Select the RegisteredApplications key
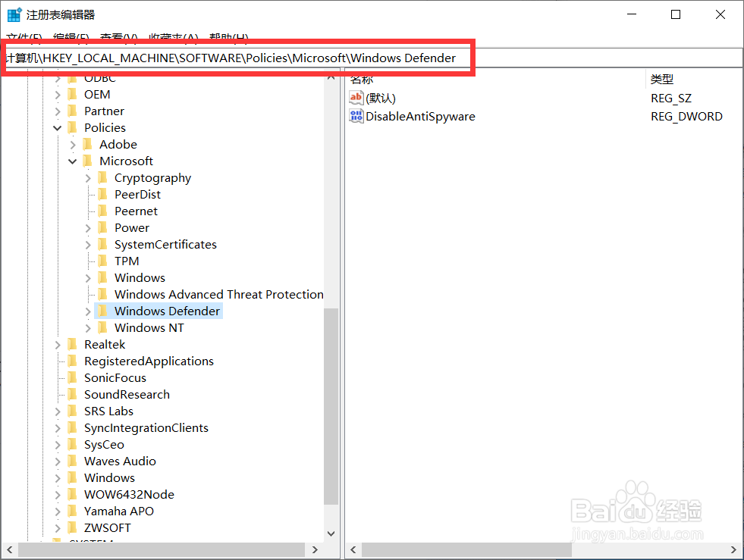Screen dimensions: 744x560 (149, 361)
